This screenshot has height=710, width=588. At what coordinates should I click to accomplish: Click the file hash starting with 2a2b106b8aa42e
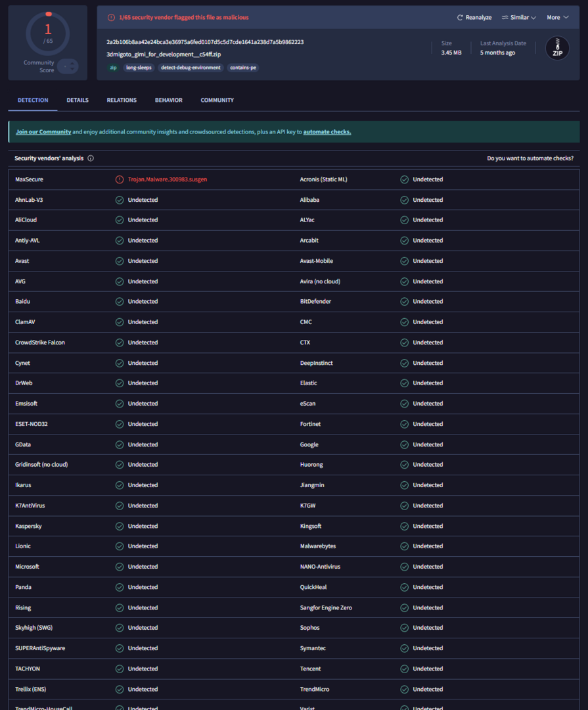[205, 42]
